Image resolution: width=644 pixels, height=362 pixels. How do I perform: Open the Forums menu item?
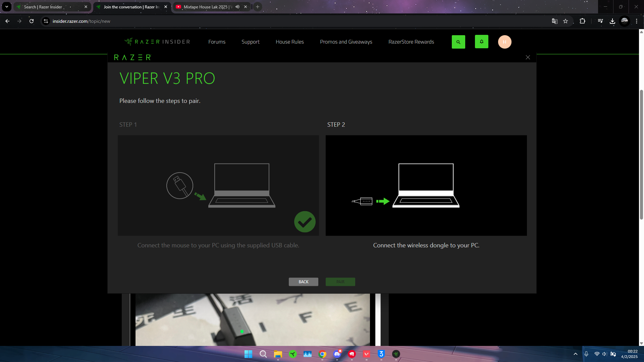pos(217,42)
